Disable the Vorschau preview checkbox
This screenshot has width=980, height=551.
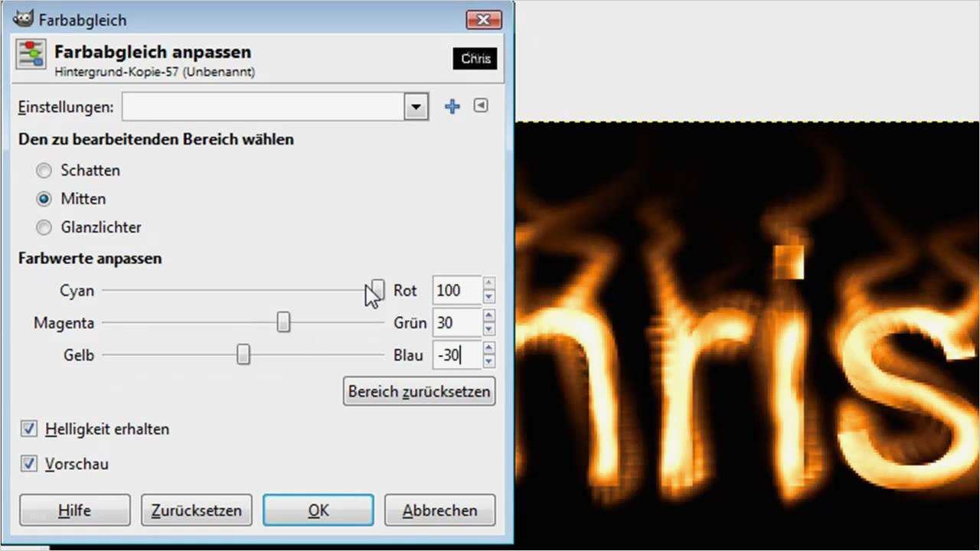[x=28, y=464]
